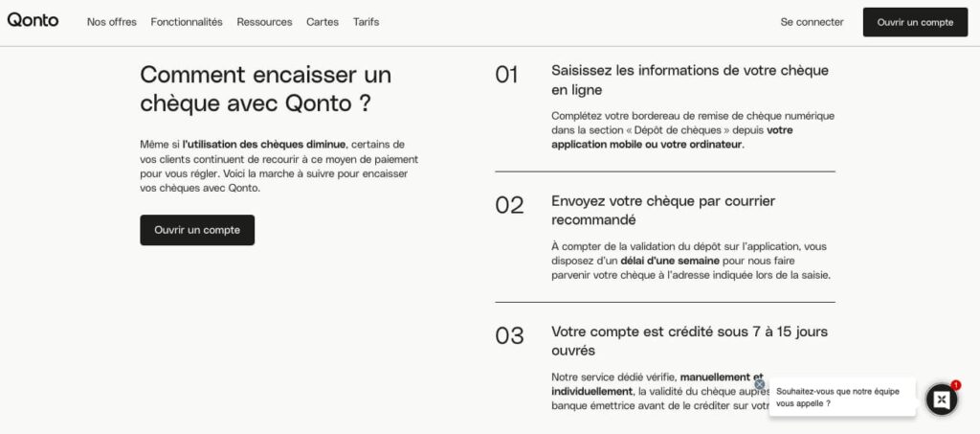Click the step number 02

(x=509, y=205)
